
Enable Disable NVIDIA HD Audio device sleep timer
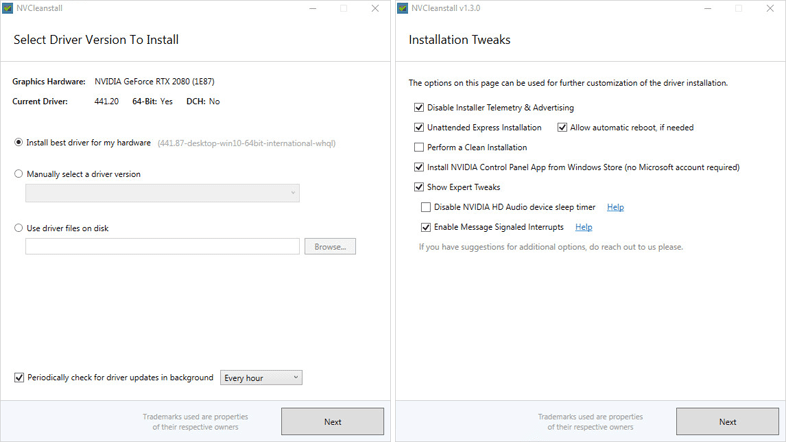(x=426, y=207)
